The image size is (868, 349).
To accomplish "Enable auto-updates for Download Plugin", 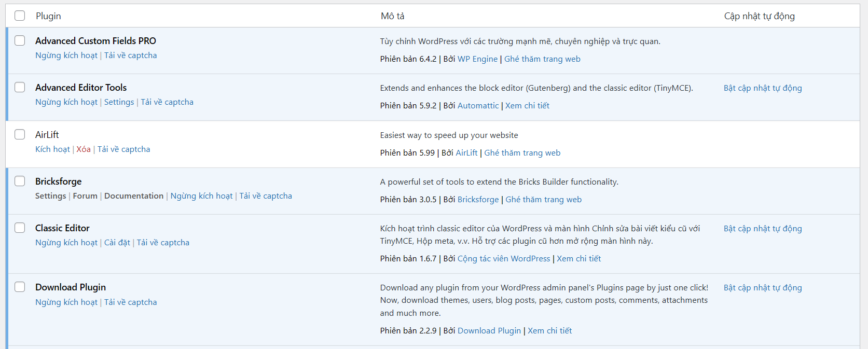I will click(763, 288).
